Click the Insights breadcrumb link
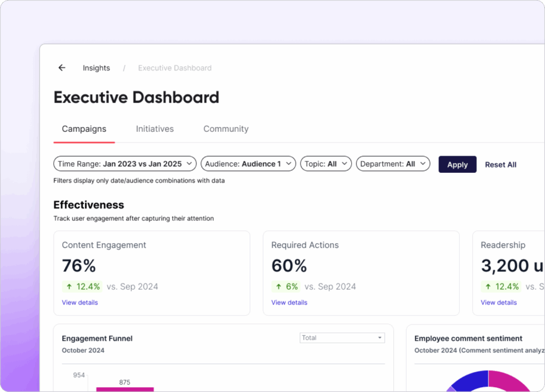This screenshot has width=545, height=392. pos(96,68)
